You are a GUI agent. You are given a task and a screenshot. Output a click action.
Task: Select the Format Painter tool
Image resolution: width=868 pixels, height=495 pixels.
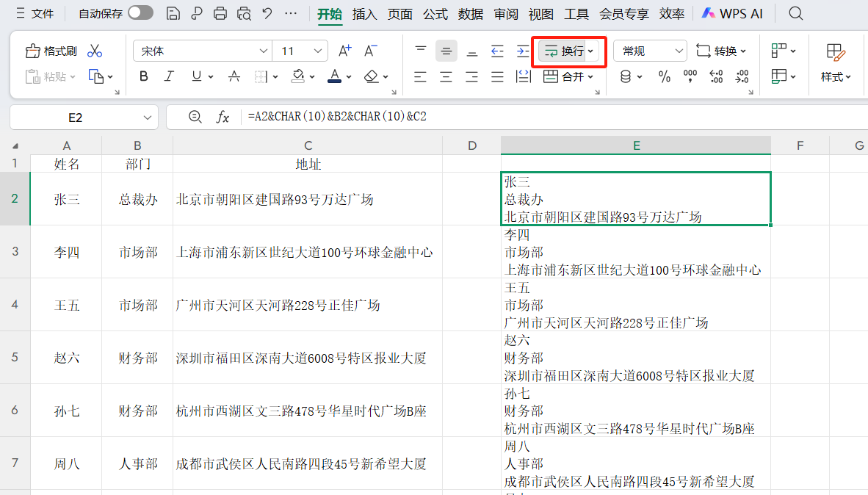50,50
